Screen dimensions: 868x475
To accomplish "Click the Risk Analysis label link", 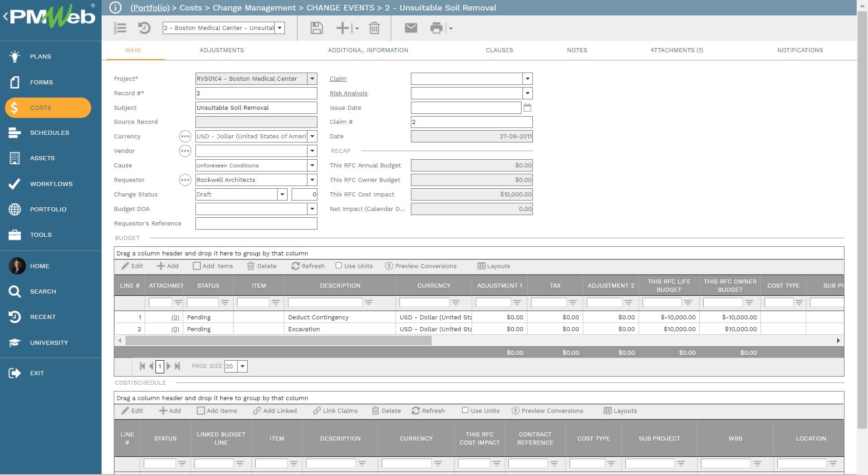I will click(x=348, y=93).
